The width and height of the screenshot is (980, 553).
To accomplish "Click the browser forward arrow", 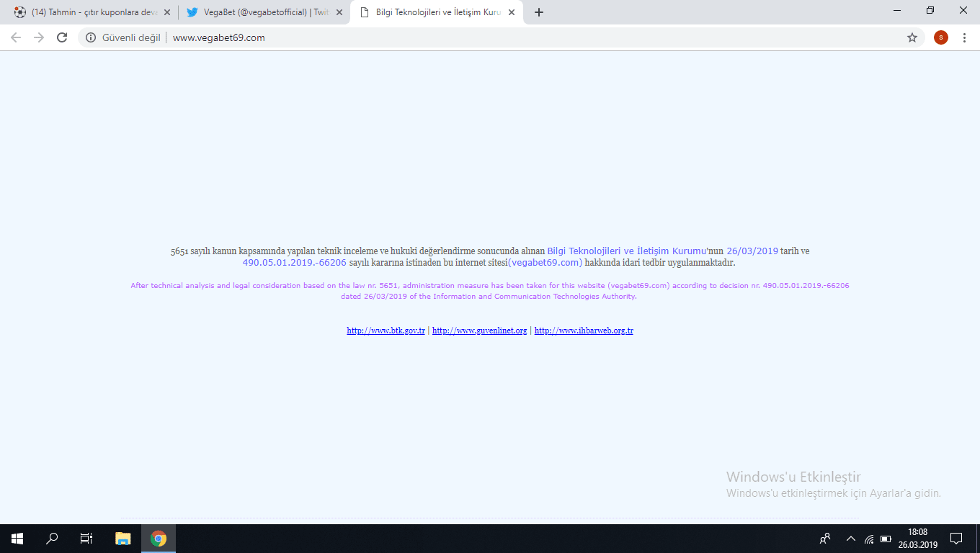I will (x=39, y=37).
